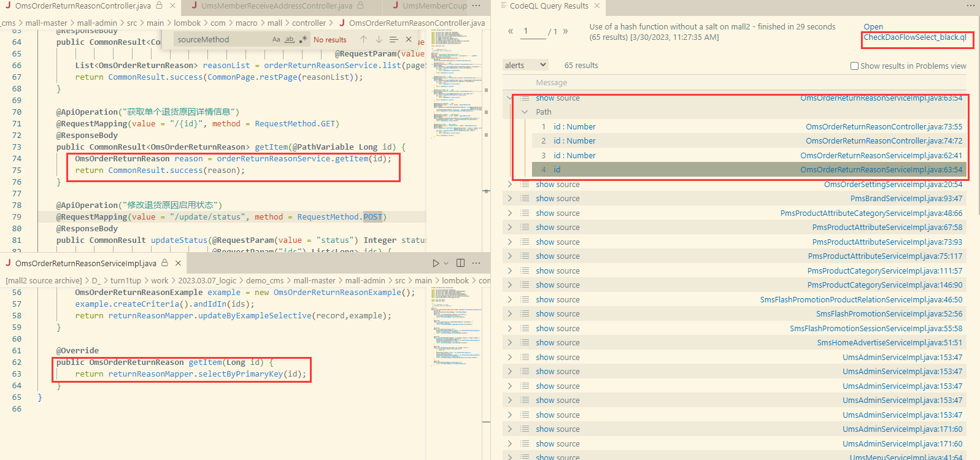Enable regular expression search option

[303, 40]
